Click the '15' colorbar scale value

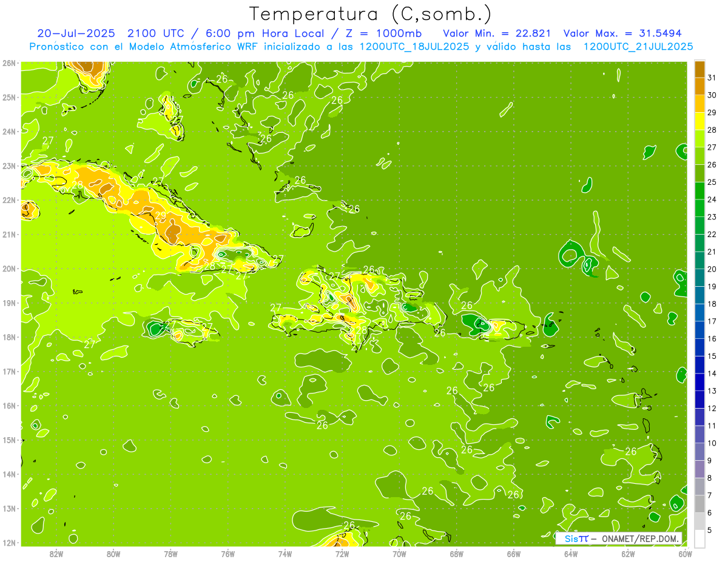point(712,356)
